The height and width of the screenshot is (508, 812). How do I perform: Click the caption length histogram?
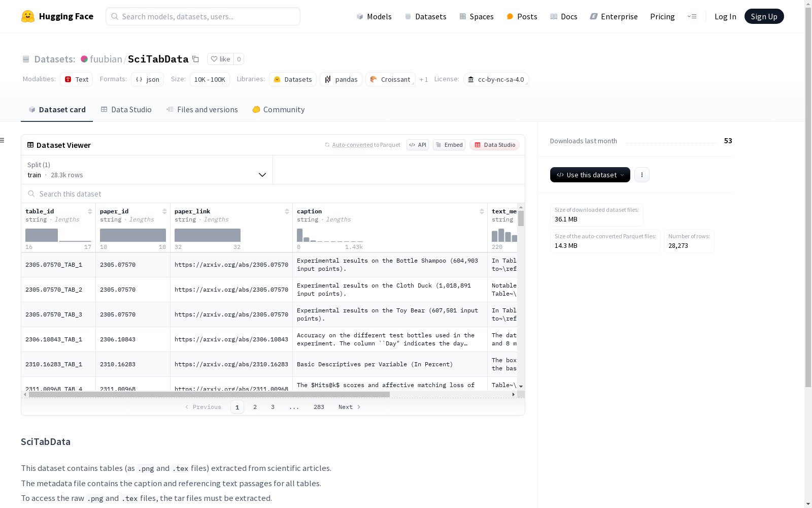point(330,235)
